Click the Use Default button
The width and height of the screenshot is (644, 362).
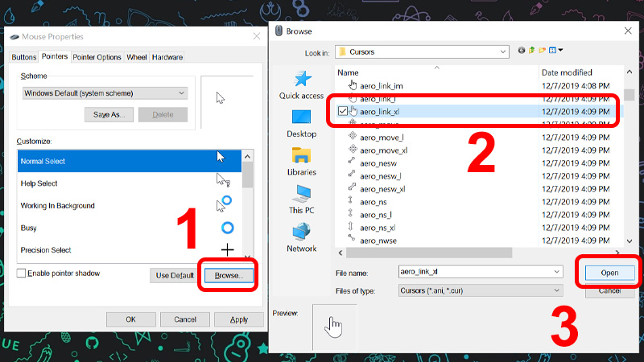(172, 276)
